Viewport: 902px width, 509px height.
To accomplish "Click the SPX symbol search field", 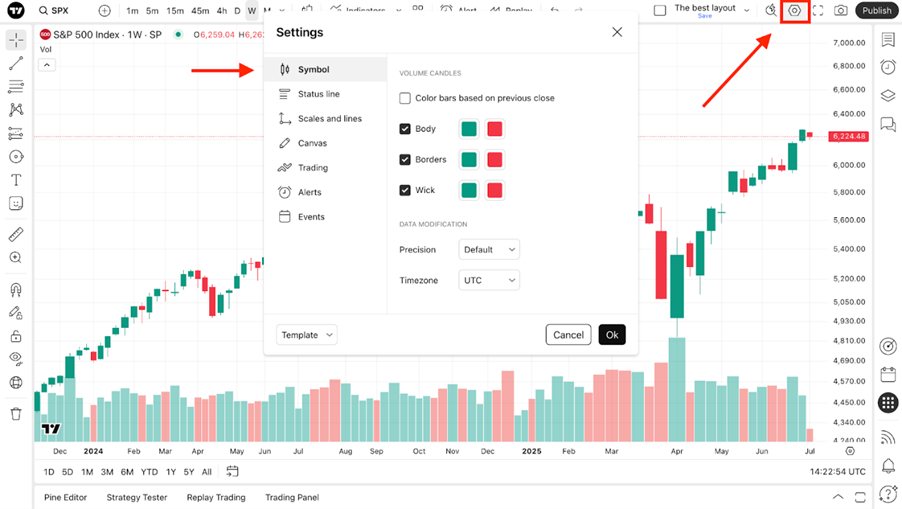I will click(x=59, y=10).
